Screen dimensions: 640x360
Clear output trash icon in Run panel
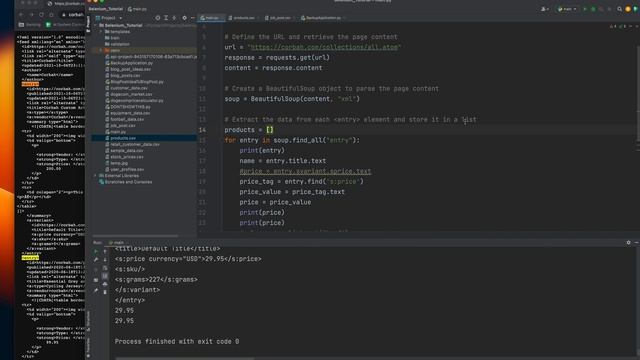[x=105, y=292]
